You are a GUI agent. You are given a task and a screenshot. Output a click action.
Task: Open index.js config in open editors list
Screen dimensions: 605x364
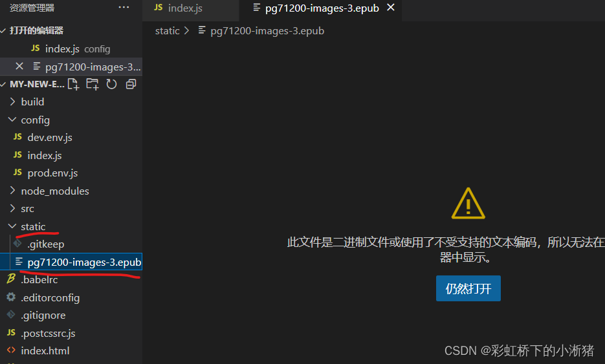[x=71, y=49]
